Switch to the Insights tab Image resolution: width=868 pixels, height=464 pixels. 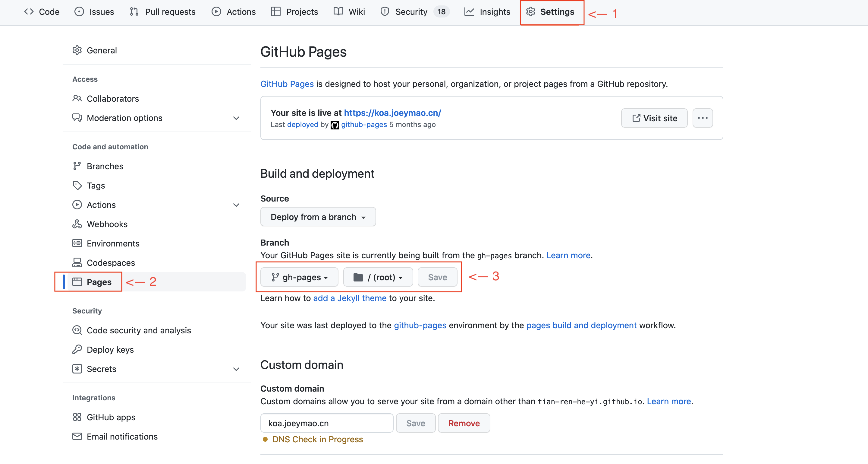(487, 12)
